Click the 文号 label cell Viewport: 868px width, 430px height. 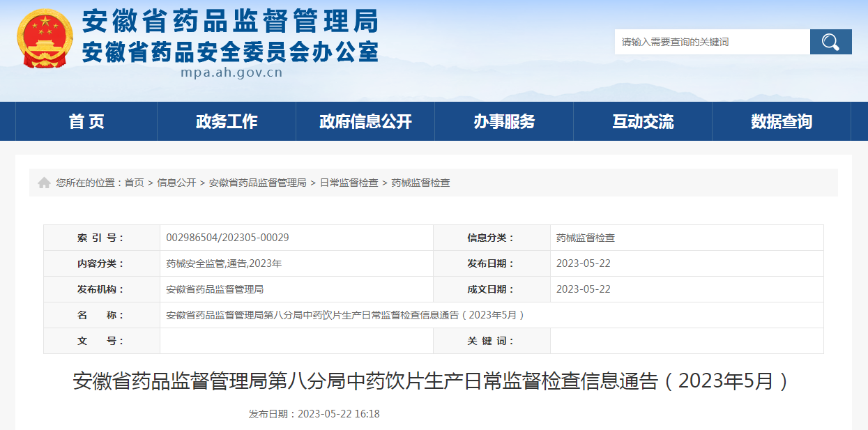[x=102, y=341]
